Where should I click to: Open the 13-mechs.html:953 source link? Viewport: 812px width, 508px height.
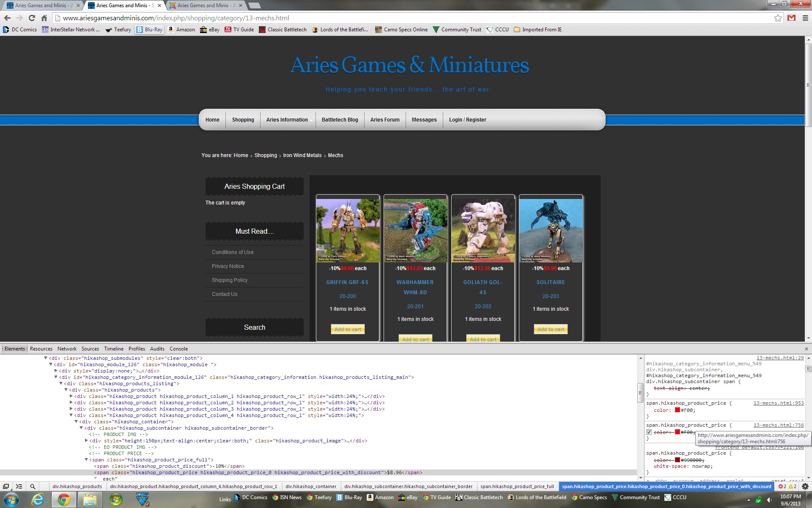[778, 403]
